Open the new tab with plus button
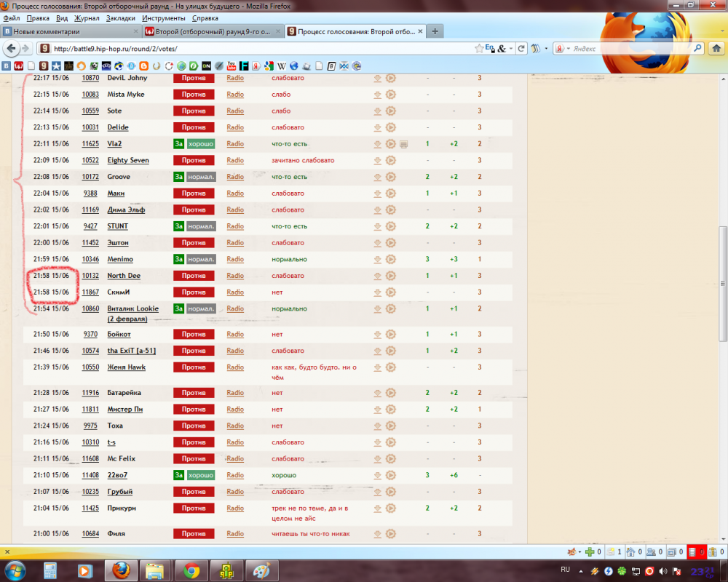This screenshot has width=728, height=582. [x=435, y=31]
